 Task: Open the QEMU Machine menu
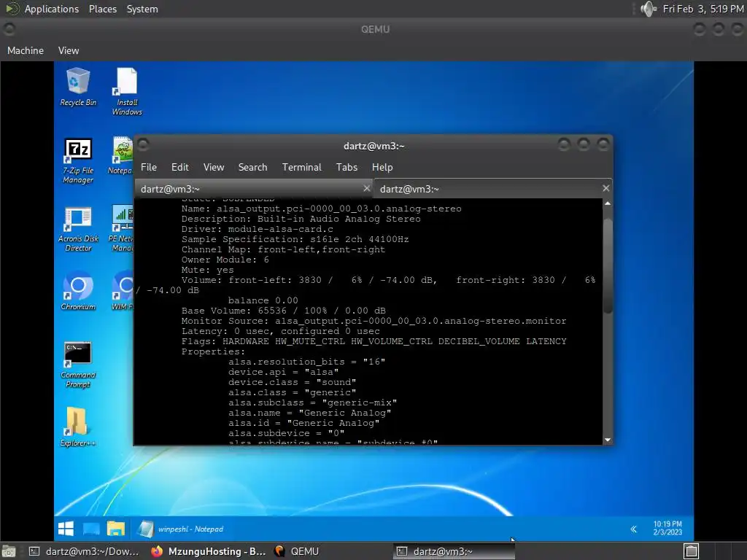coord(26,50)
